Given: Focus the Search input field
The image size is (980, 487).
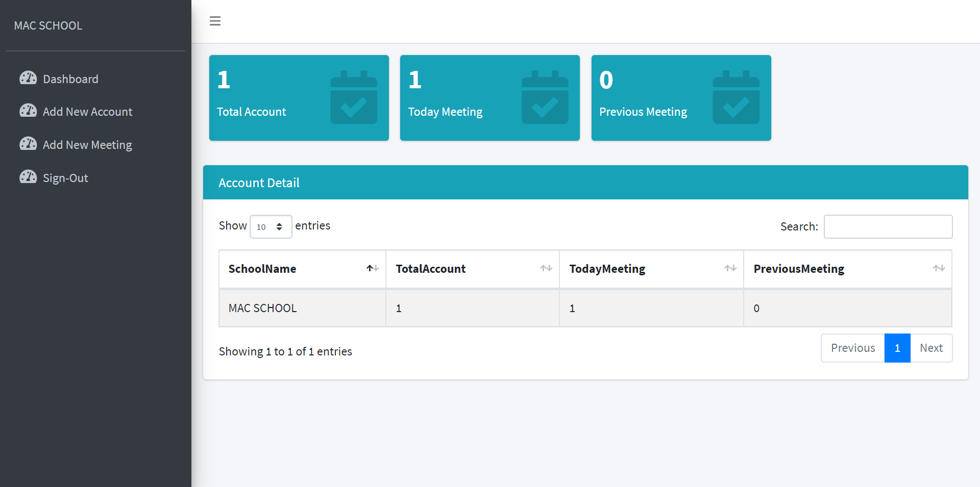Looking at the screenshot, I should click(x=888, y=226).
